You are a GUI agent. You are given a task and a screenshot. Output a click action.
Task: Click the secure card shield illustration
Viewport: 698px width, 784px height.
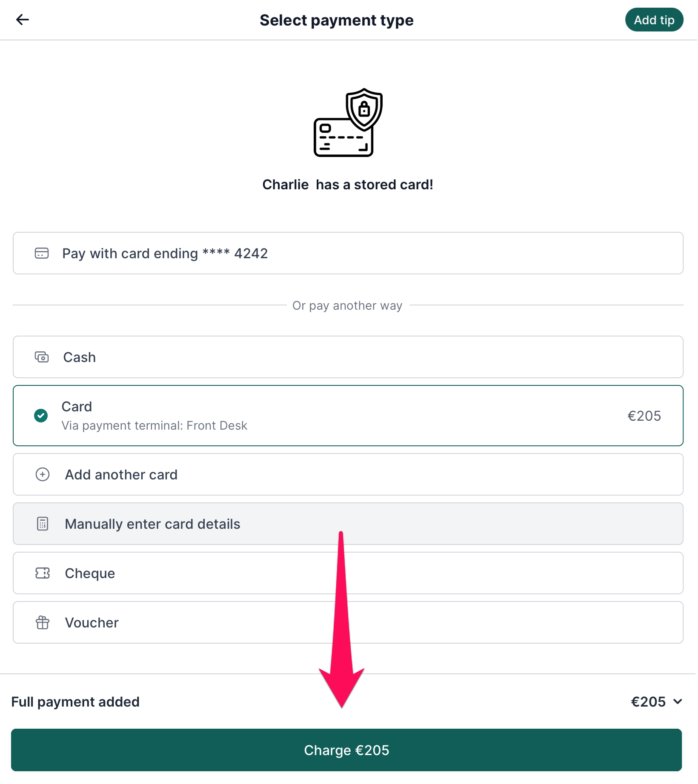(x=348, y=123)
